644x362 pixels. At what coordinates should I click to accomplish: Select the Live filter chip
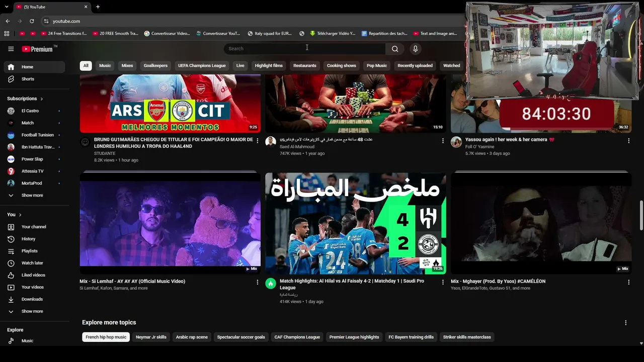click(240, 65)
